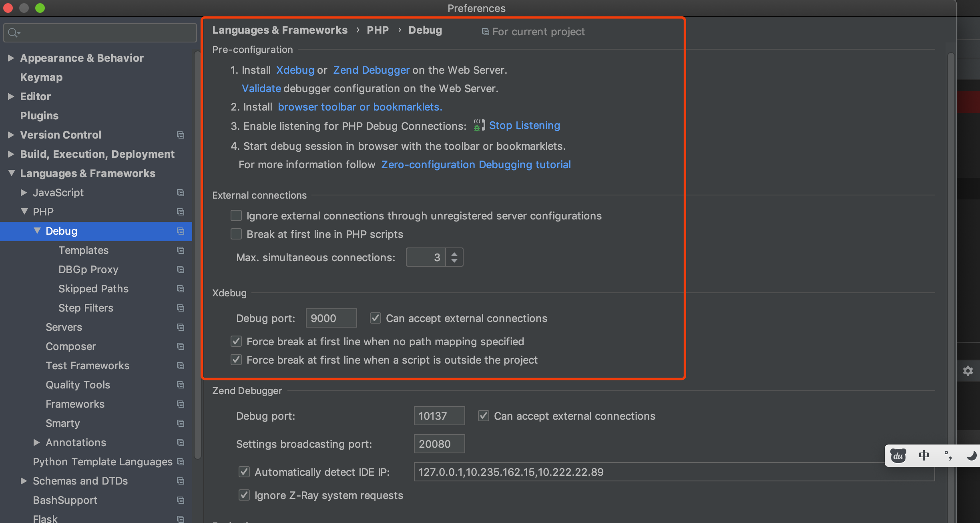Click the project icon next to Quality Tools
The image size is (980, 523).
(x=181, y=385)
